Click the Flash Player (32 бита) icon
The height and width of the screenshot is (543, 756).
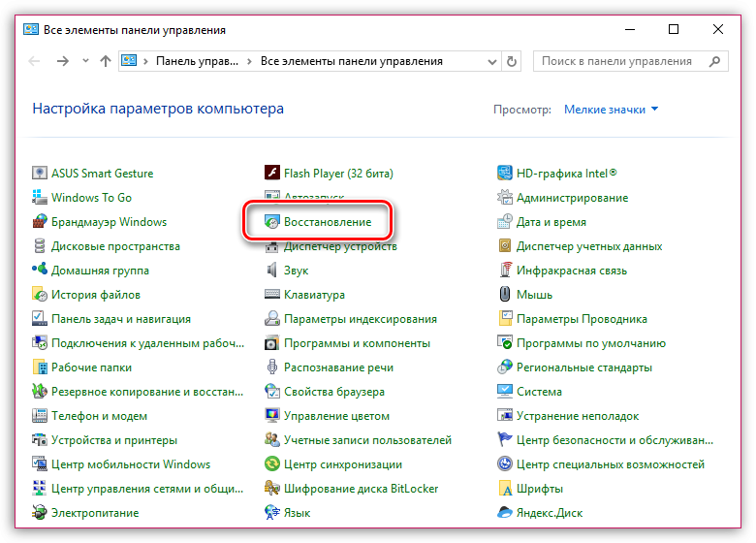pos(272,174)
